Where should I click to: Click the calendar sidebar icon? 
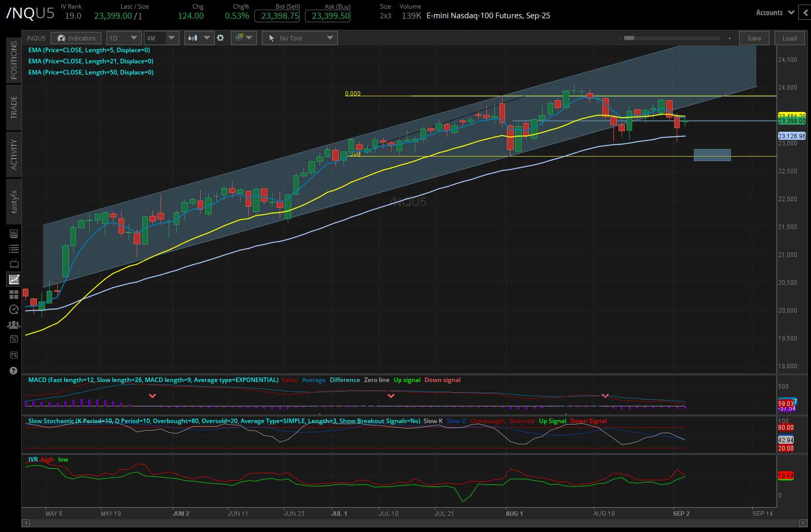click(14, 339)
